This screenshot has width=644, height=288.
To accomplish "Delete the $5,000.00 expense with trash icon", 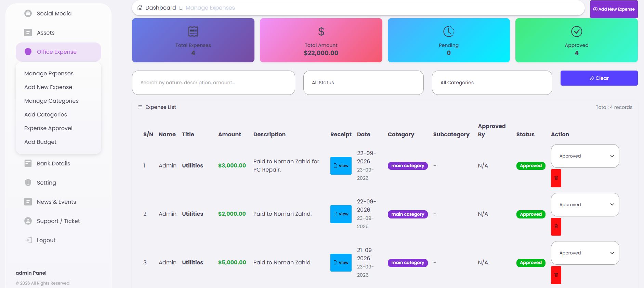I will (556, 275).
